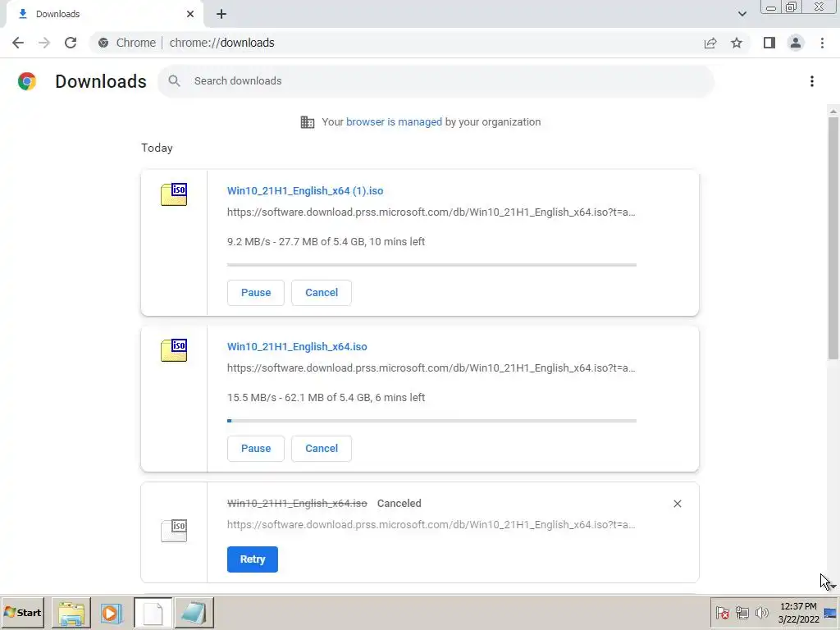
Task: Share this page icon in address bar
Action: 710,43
